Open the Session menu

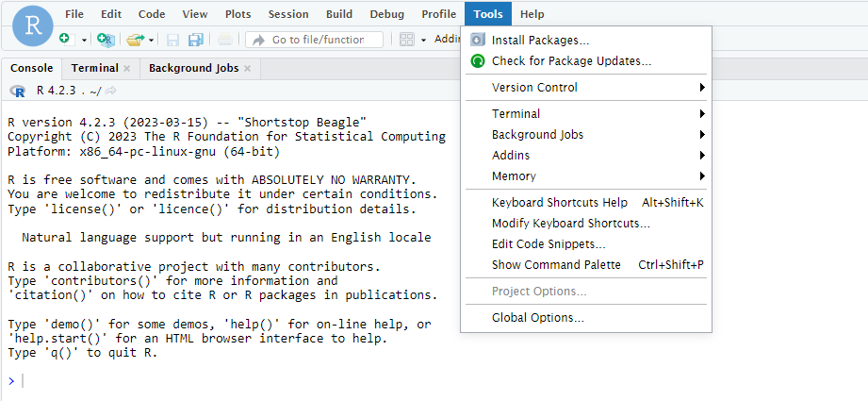tap(287, 14)
